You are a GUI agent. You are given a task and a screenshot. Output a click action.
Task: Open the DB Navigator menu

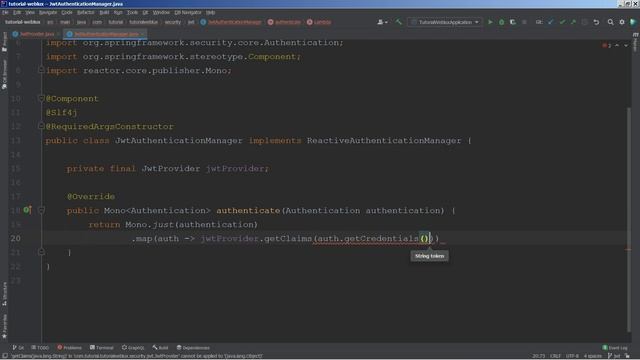tap(188, 13)
